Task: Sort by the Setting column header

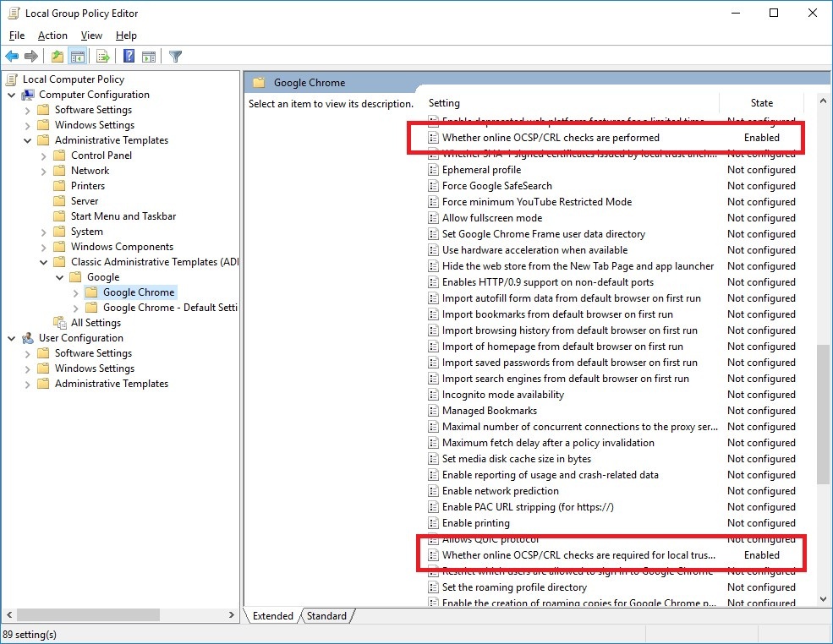Action: tap(573, 103)
